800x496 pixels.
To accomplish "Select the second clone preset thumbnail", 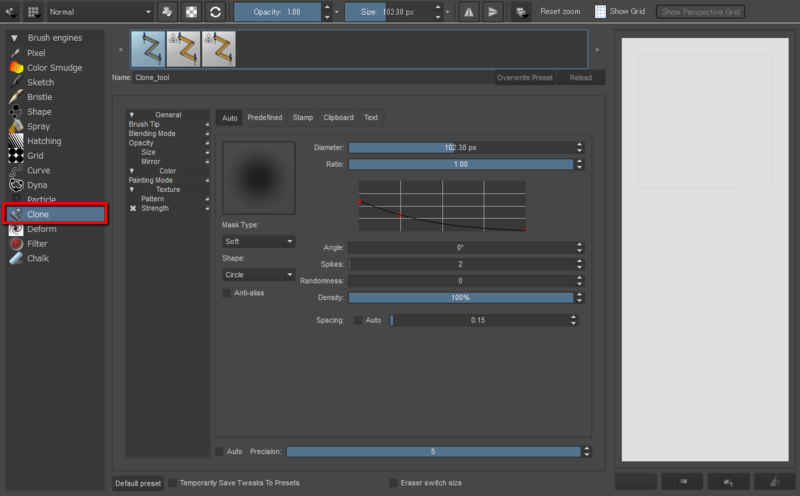I will (183, 49).
